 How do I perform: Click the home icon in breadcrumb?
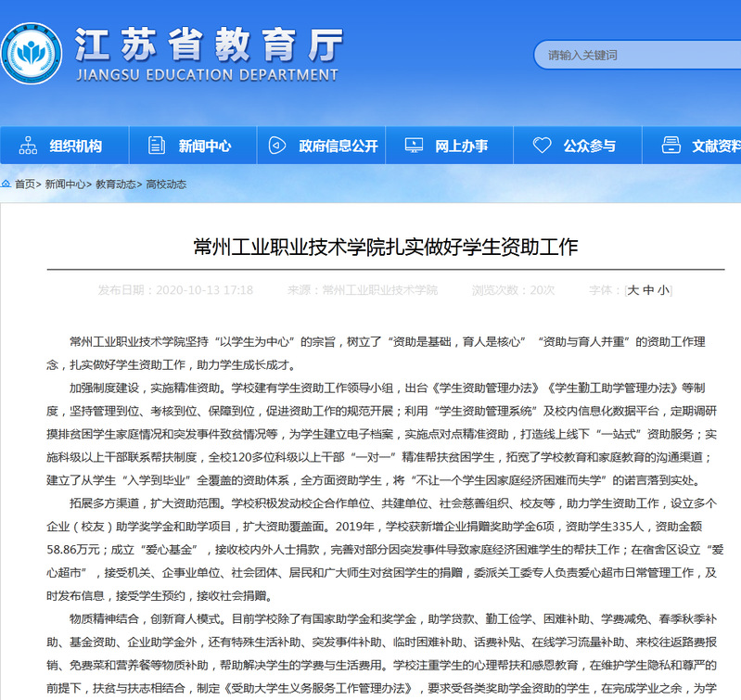[6, 185]
